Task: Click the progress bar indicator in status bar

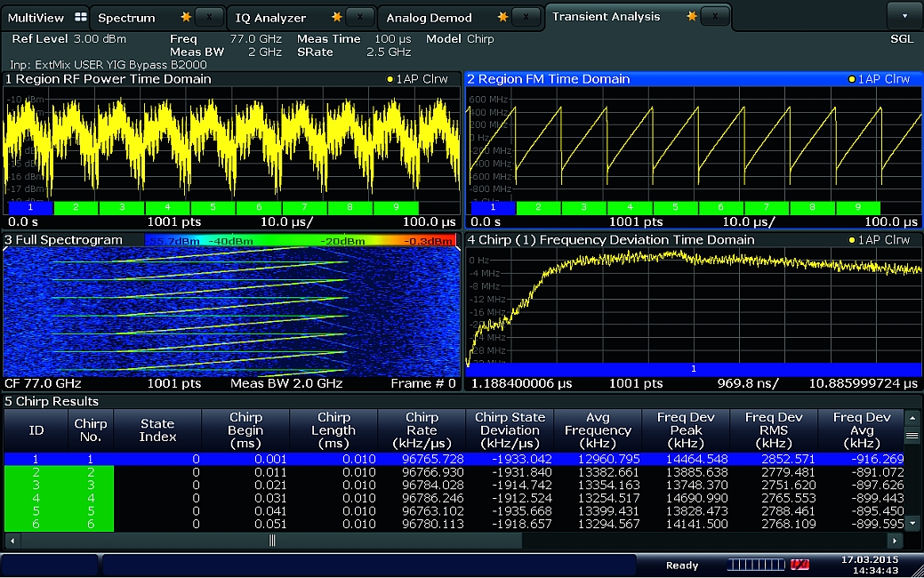Action: pyautogui.click(x=756, y=565)
